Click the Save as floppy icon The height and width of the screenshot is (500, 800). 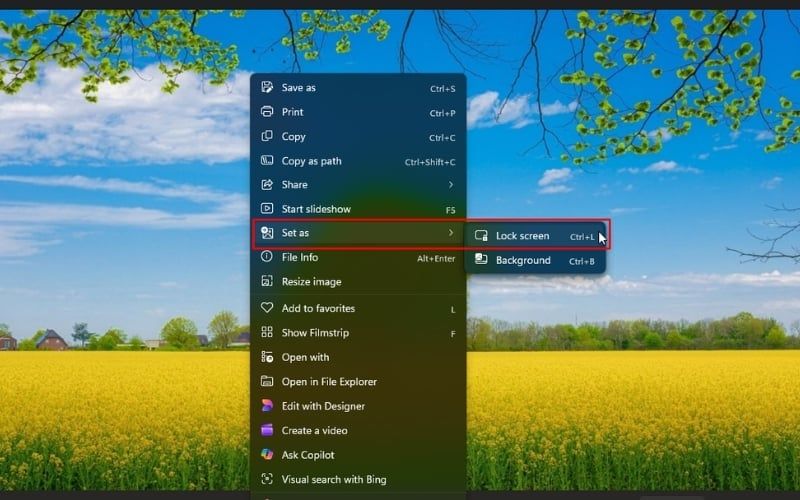[267, 87]
